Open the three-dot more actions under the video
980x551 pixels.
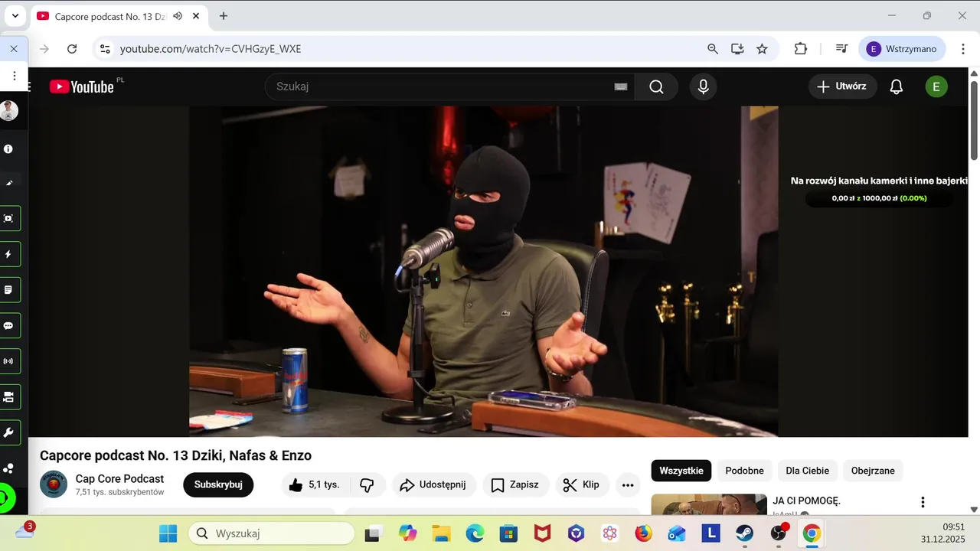coord(628,484)
